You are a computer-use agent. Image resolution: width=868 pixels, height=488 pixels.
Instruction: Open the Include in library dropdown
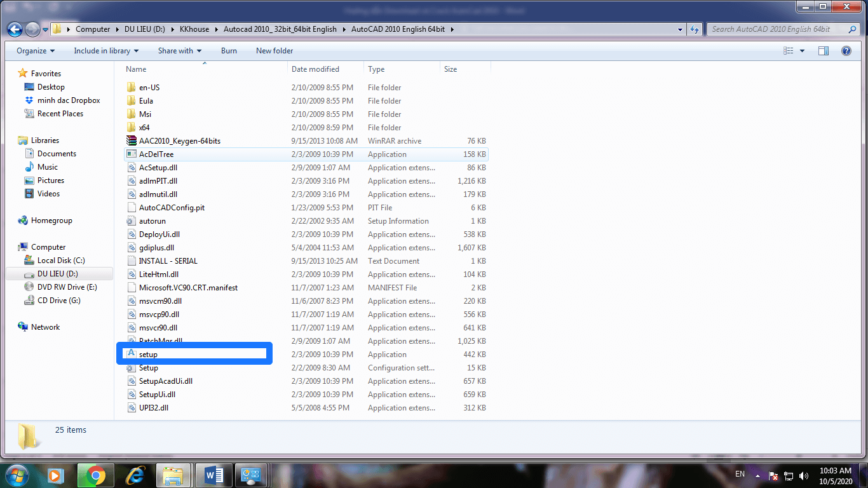106,51
